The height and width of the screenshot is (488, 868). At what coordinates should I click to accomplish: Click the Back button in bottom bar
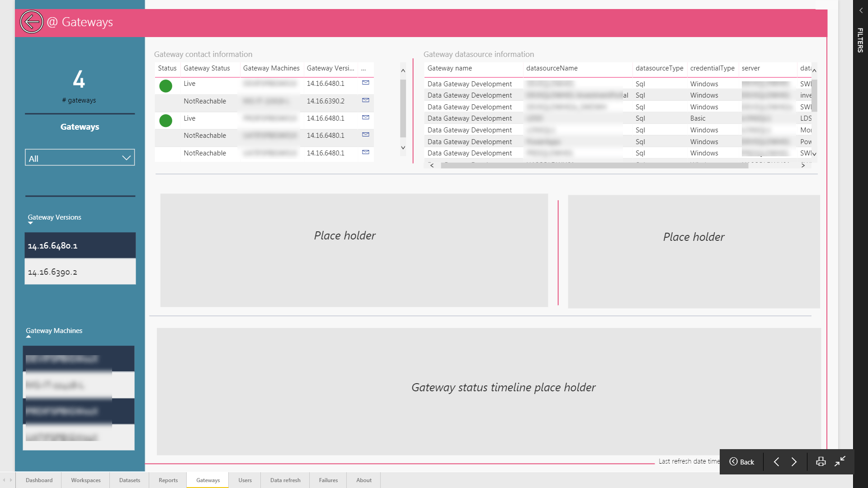point(741,461)
